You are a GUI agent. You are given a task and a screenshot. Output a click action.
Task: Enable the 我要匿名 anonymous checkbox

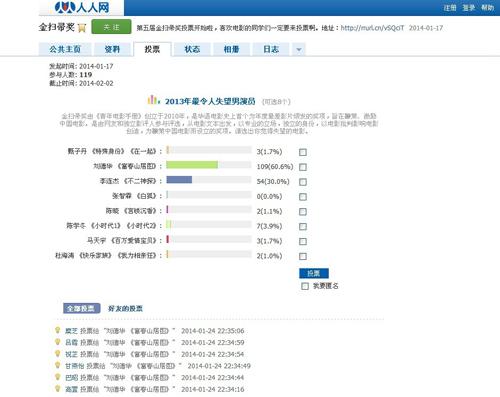[305, 286]
